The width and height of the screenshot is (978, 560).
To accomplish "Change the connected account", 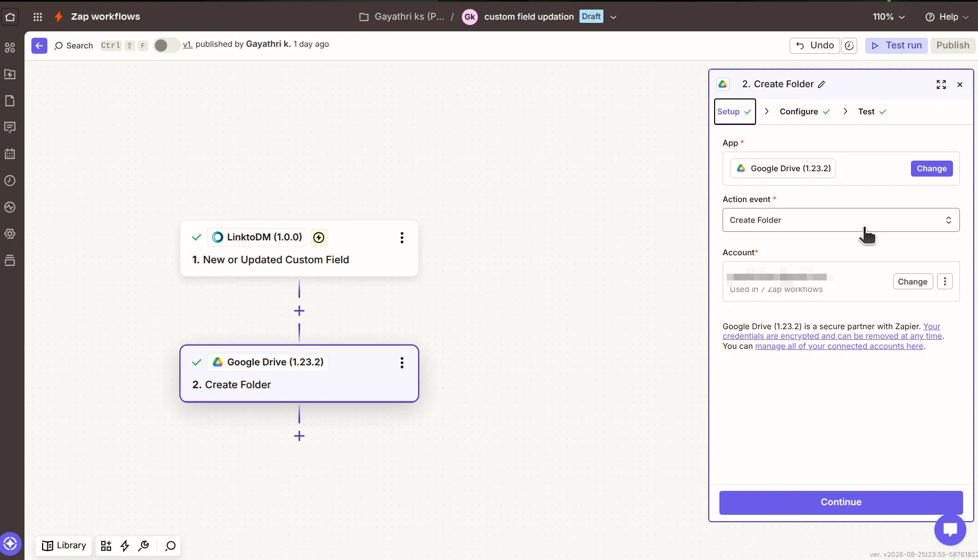I will 913,282.
